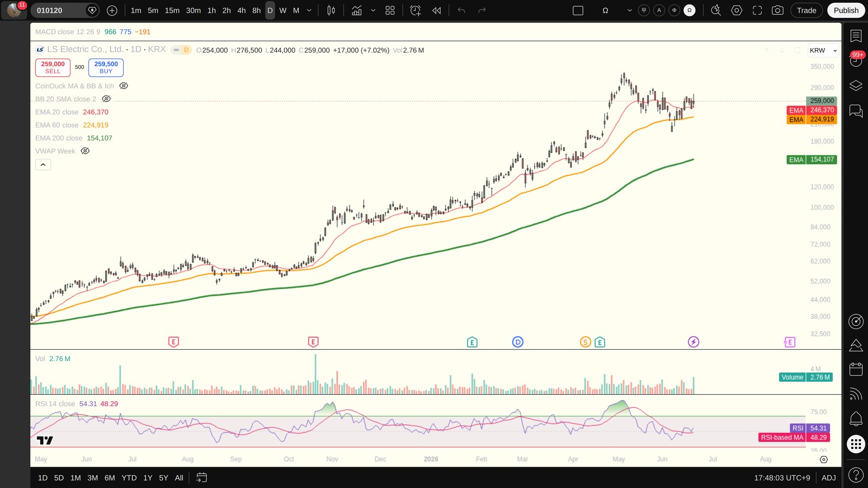Screen dimensions: 868x488
Task: Click the Publish button
Action: (846, 10)
